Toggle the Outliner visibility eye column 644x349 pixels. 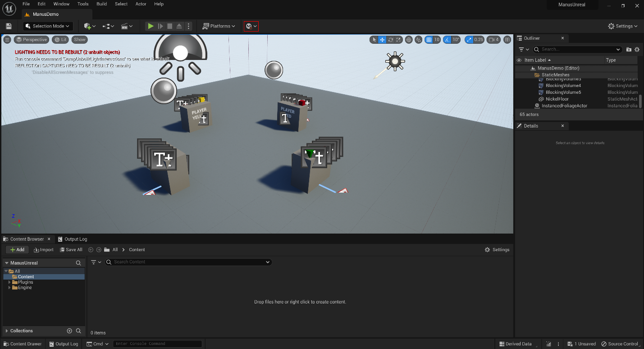519,60
